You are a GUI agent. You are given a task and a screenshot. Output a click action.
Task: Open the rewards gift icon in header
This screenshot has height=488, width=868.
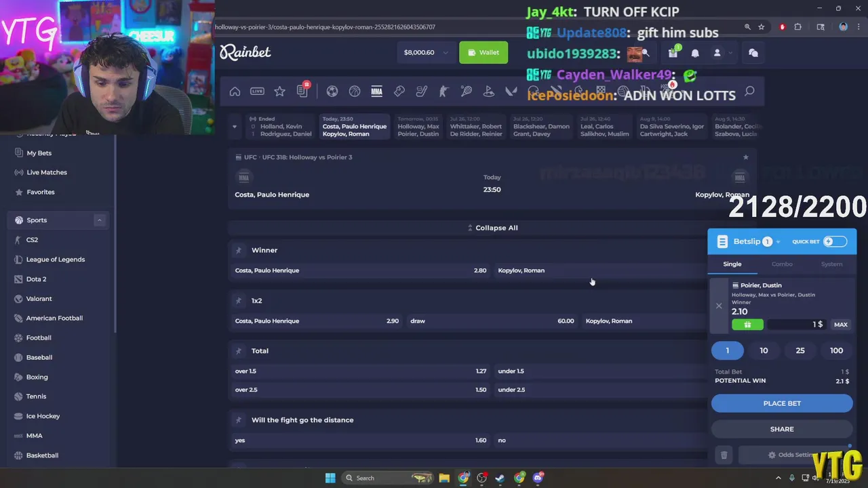point(673,52)
